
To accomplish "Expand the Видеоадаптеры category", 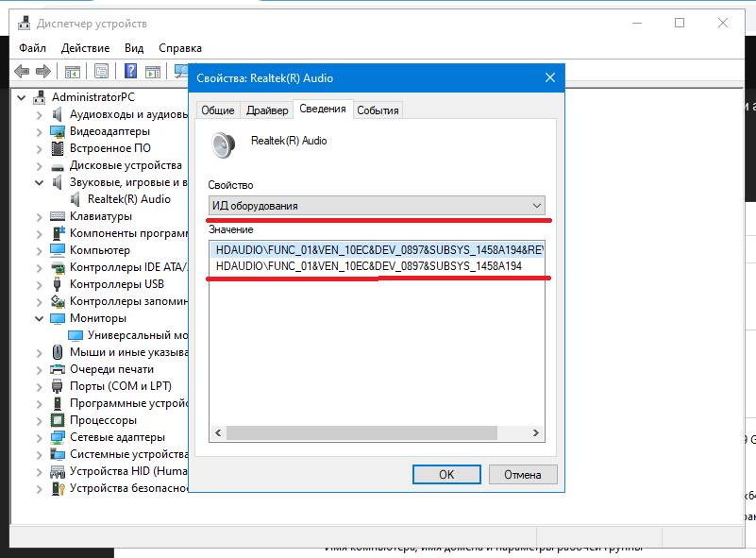I will (x=39, y=132).
